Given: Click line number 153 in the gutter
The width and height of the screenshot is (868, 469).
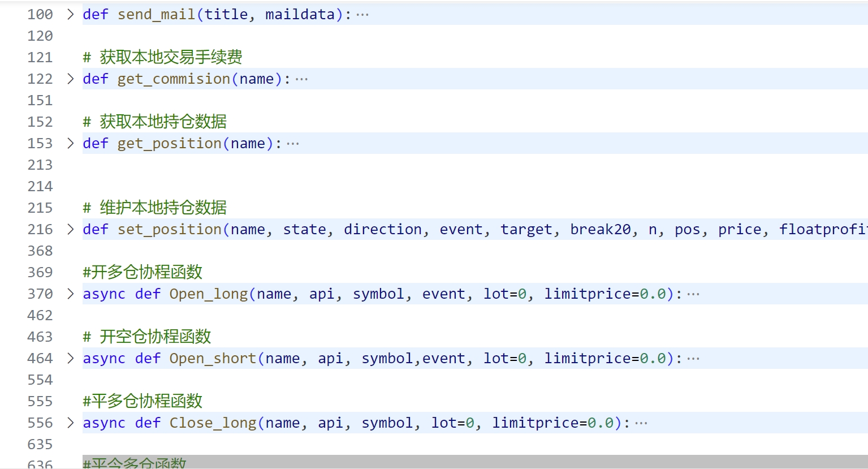Looking at the screenshot, I should [40, 143].
